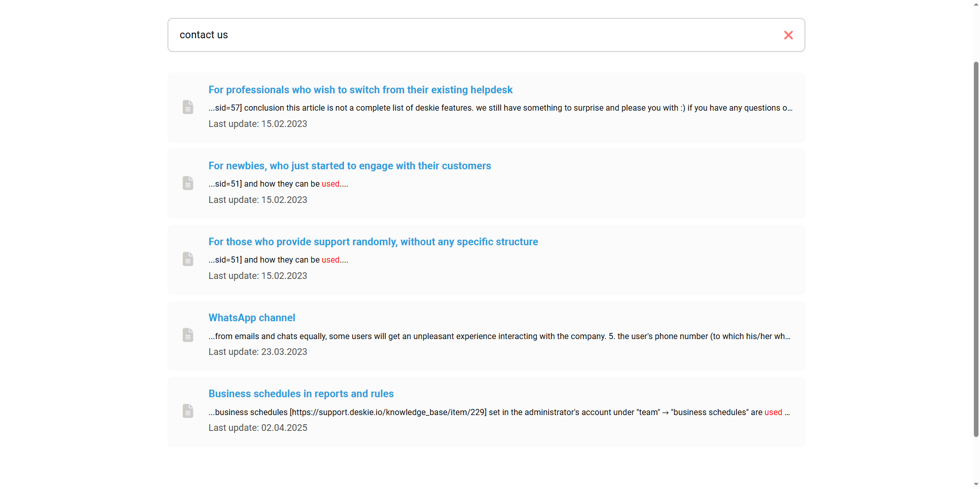Open 'For those who provide support randomly' article

(x=373, y=242)
